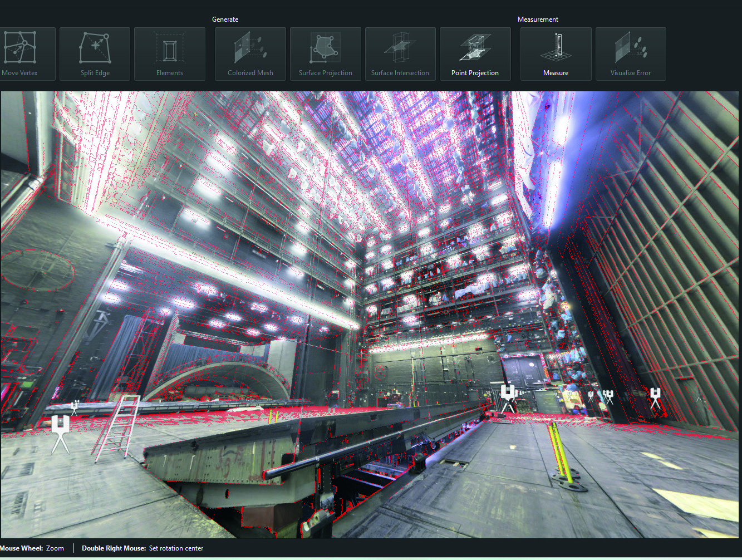Select the Split Edge tool
Image resolution: width=742 pixels, height=560 pixels.
[95, 54]
